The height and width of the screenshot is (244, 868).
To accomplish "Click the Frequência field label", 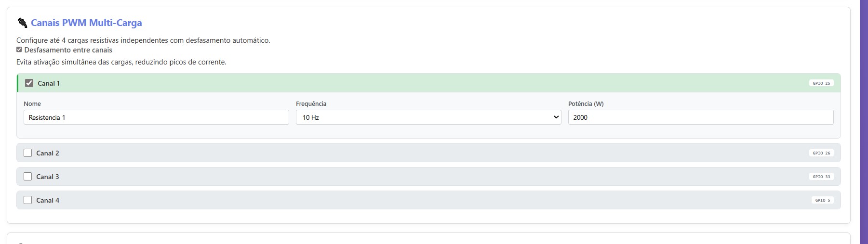I will pos(311,103).
